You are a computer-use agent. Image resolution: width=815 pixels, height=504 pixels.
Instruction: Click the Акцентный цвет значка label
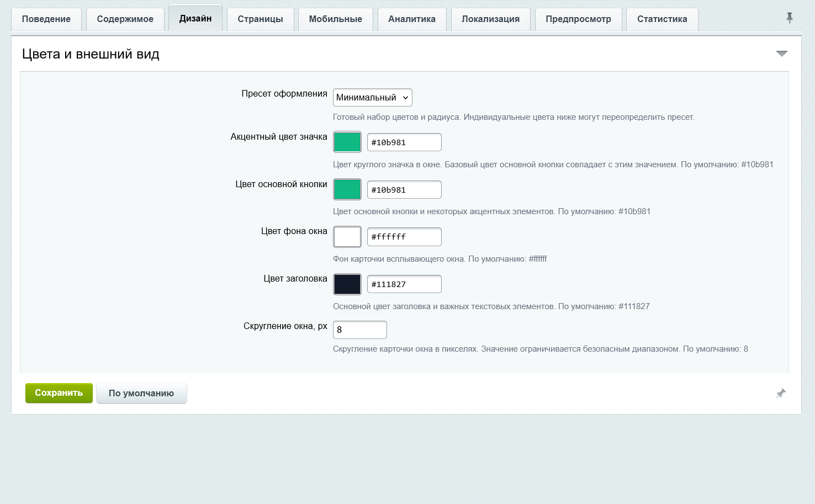(x=279, y=137)
